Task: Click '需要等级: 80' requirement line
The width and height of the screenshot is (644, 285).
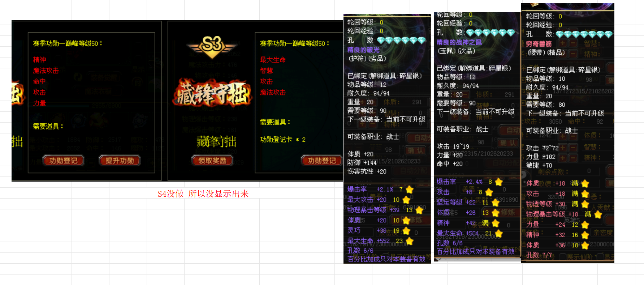Action: [546, 105]
